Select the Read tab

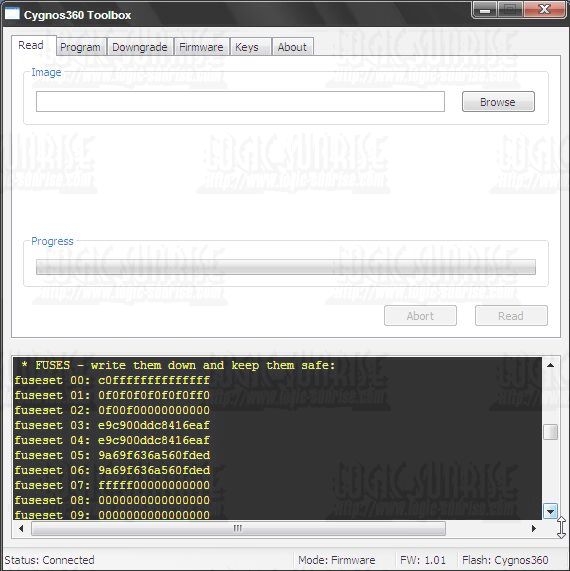(31, 45)
